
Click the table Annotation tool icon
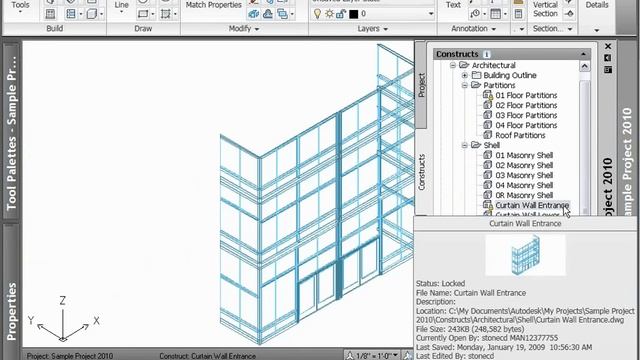[x=496, y=14]
